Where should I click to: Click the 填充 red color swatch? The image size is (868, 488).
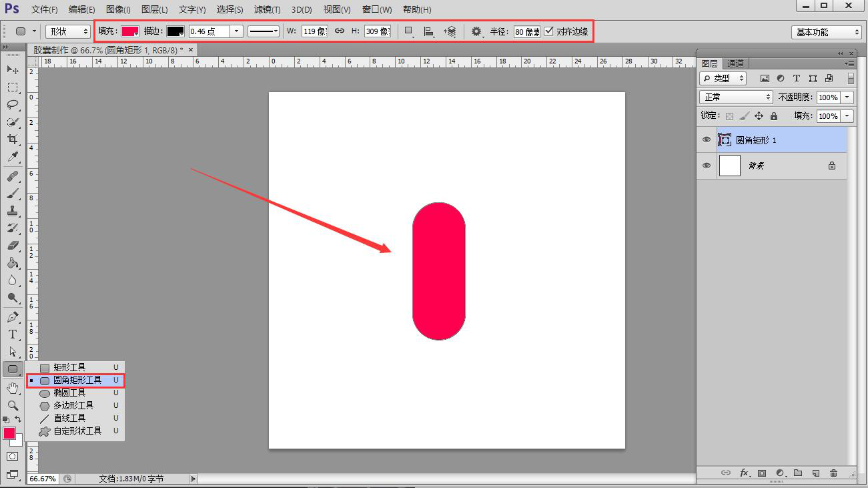tap(129, 31)
